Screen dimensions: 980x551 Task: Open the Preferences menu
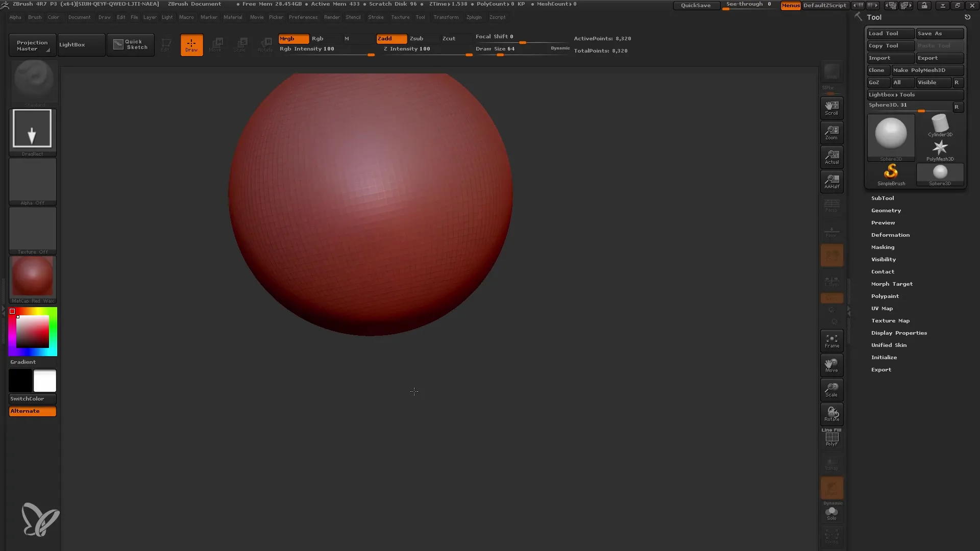point(302,17)
